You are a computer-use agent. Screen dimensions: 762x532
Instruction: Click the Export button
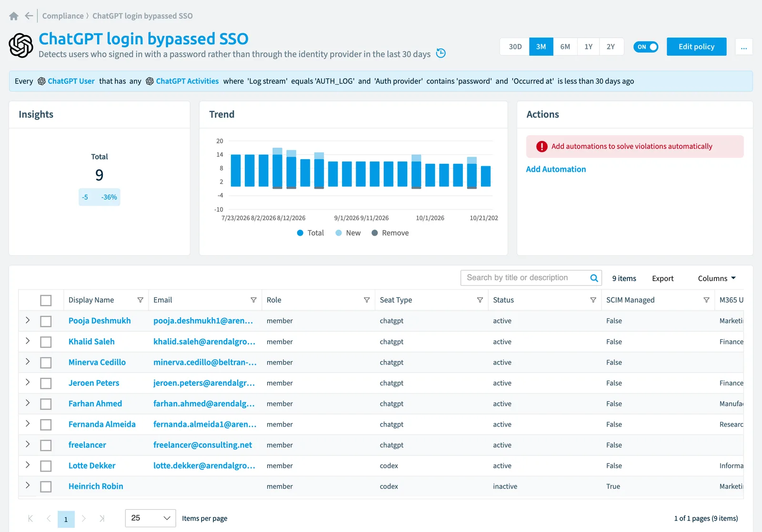click(x=662, y=279)
